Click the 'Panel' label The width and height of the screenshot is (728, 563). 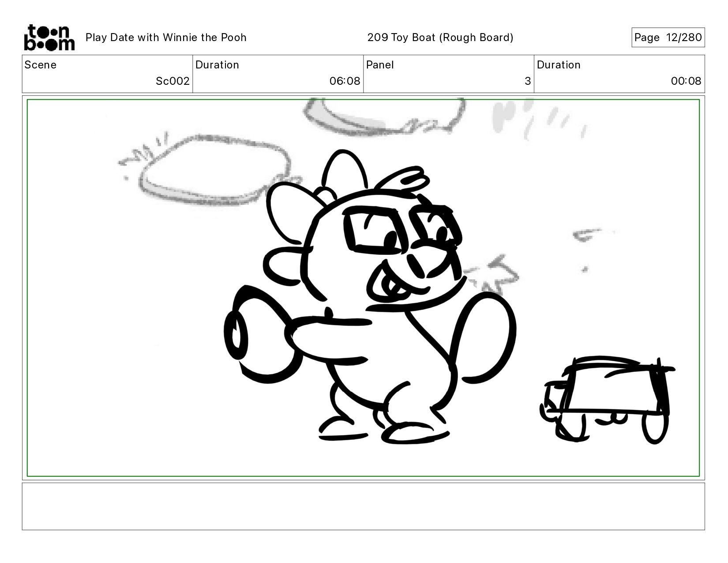point(380,65)
